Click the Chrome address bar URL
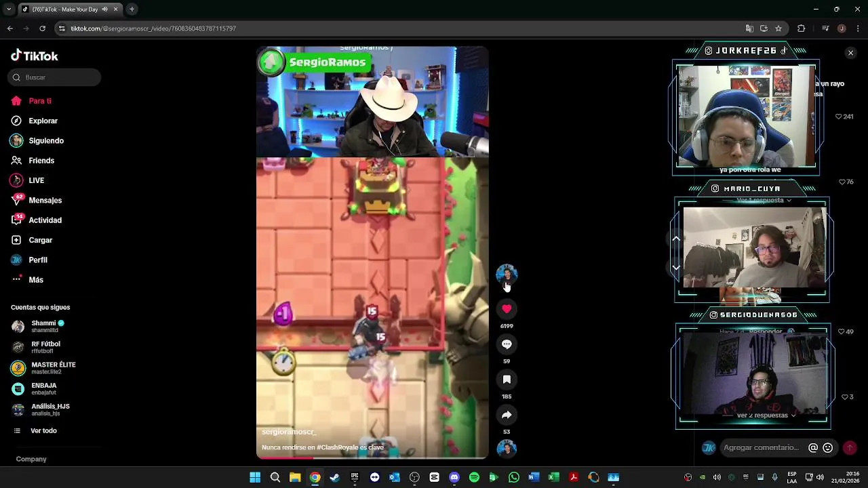 pos(153,28)
